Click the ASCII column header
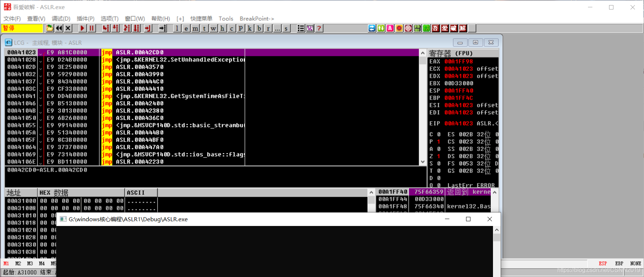 [x=141, y=192]
